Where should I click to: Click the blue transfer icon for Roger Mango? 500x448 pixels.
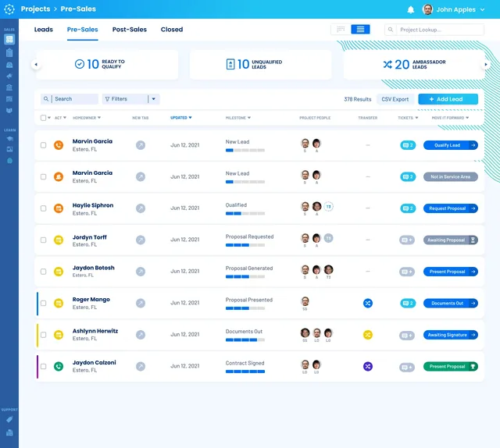click(368, 303)
